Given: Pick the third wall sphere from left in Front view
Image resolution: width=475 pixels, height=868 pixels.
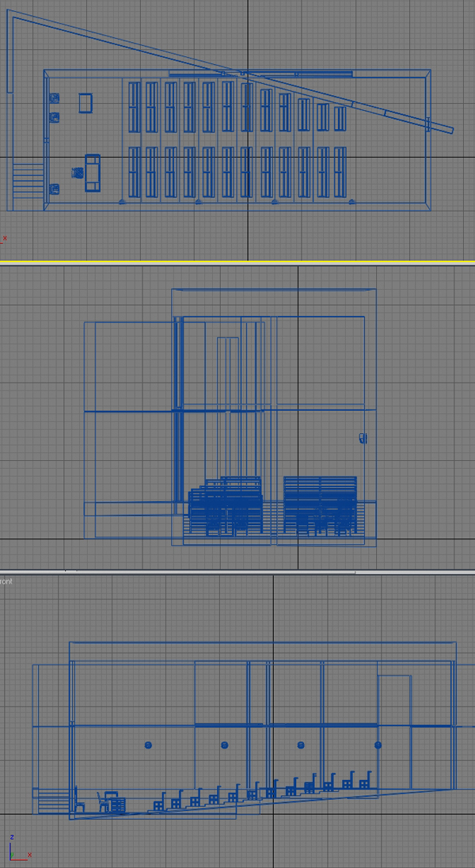Looking at the screenshot, I should tap(301, 745).
